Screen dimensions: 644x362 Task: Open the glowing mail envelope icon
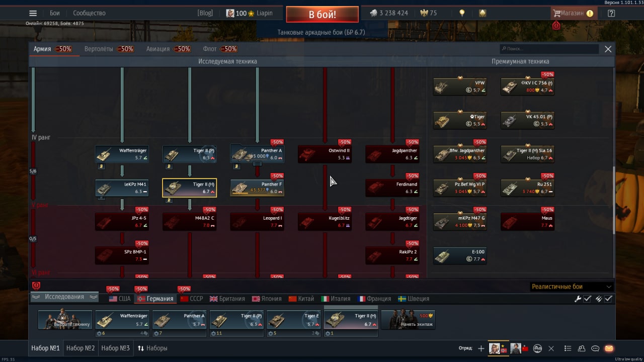click(609, 348)
